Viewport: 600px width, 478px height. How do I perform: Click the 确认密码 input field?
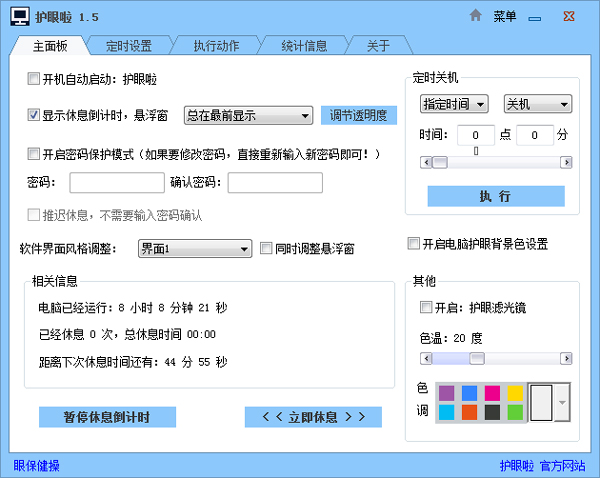[x=275, y=183]
